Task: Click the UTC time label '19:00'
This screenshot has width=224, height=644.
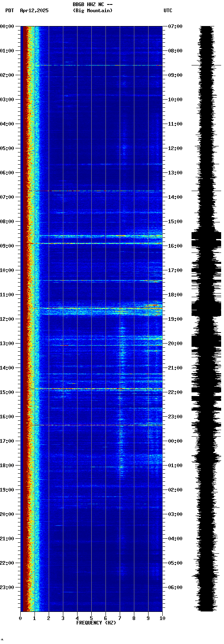Action: pyautogui.click(x=175, y=319)
